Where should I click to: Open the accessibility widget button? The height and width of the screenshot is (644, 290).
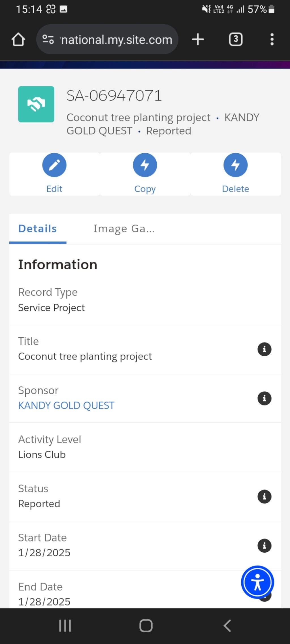coord(257,582)
